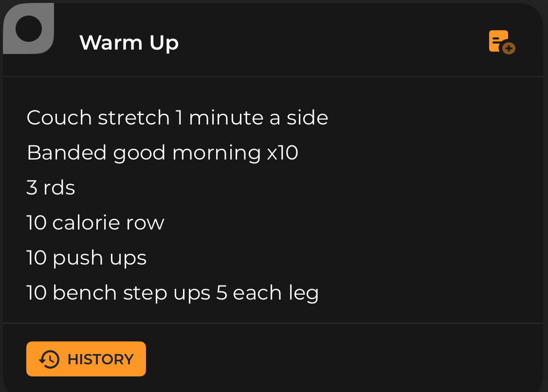Viewport: 548px width, 392px height.
Task: Select the 10 bench step ups line
Action: 172,293
